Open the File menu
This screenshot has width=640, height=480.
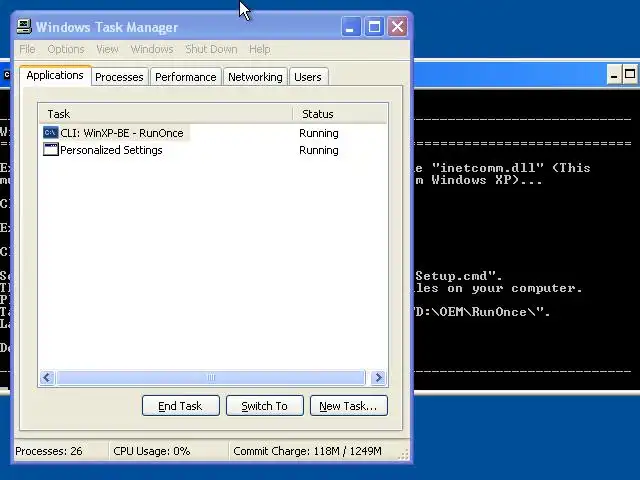[x=27, y=49]
